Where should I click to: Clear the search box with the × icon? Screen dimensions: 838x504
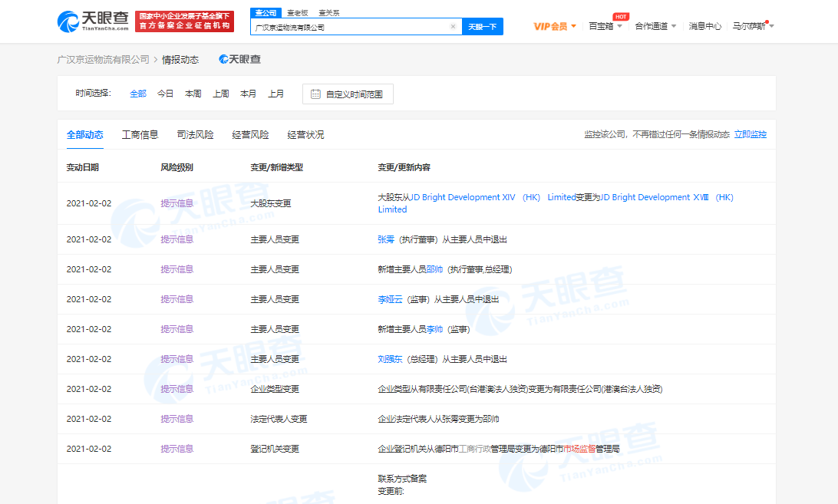click(x=453, y=26)
